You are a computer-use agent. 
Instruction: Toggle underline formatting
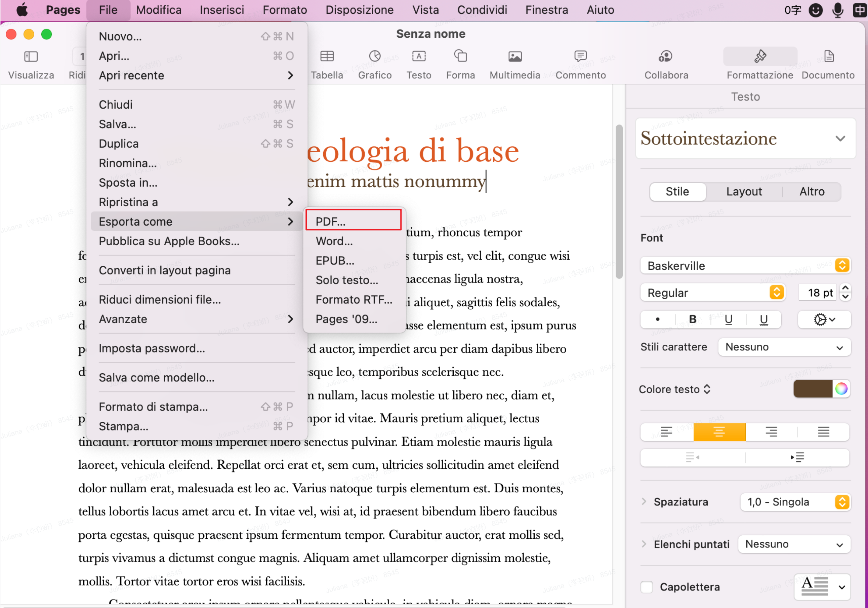(728, 319)
